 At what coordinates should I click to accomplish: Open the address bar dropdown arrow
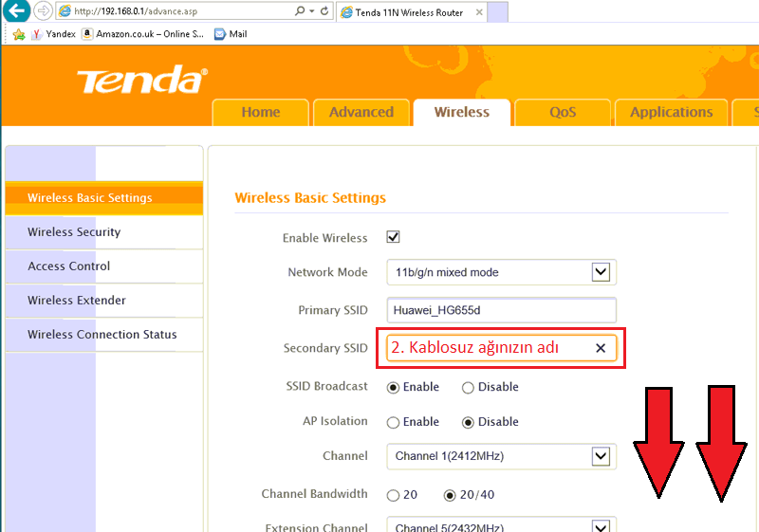tap(312, 10)
